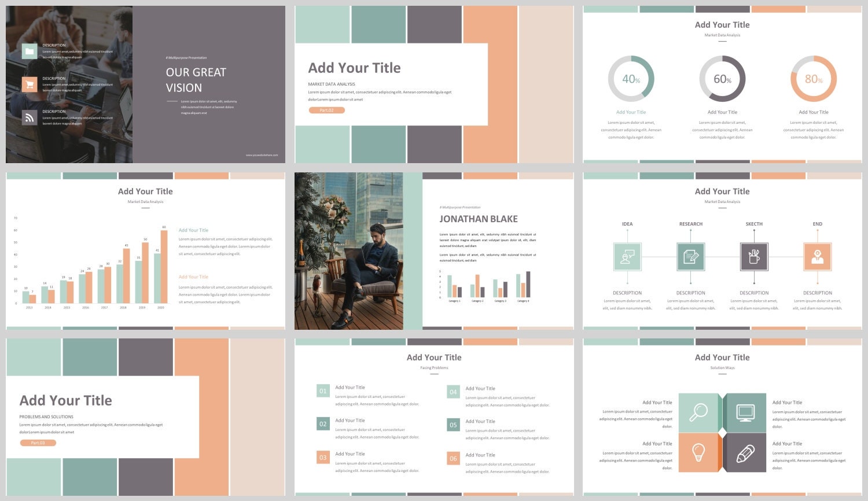Open the orange Add Your Title link on bar chart slide
This screenshot has width=868, height=501.
193,277
